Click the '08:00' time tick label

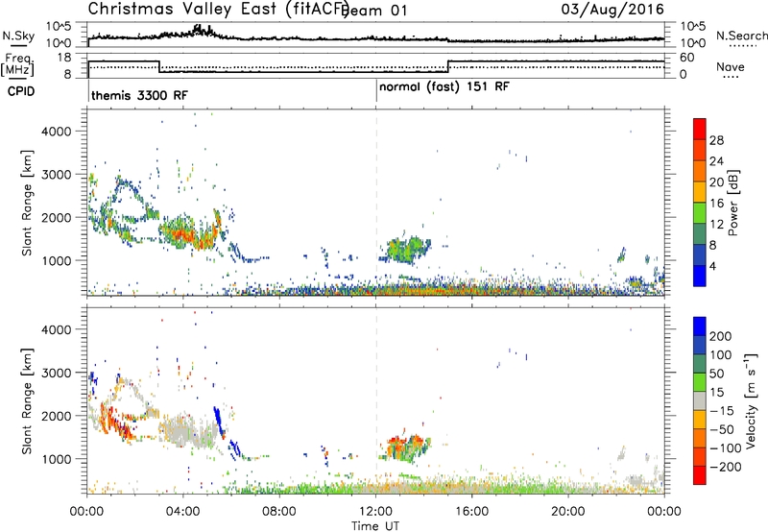(279, 512)
